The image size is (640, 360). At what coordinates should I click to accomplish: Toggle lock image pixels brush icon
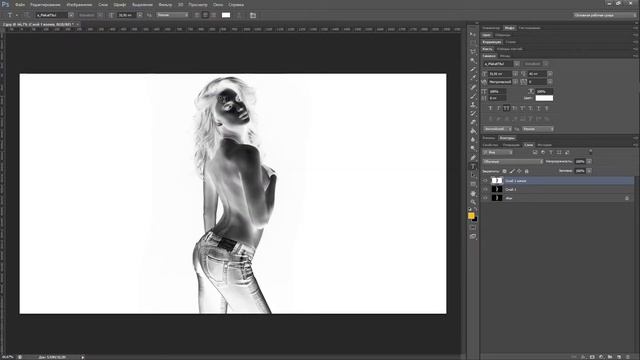point(512,171)
